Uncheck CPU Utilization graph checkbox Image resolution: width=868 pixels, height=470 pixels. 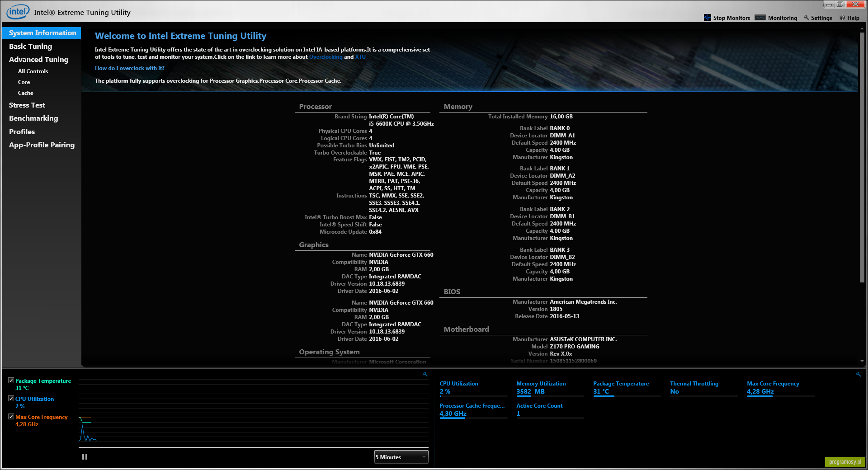pyautogui.click(x=11, y=399)
